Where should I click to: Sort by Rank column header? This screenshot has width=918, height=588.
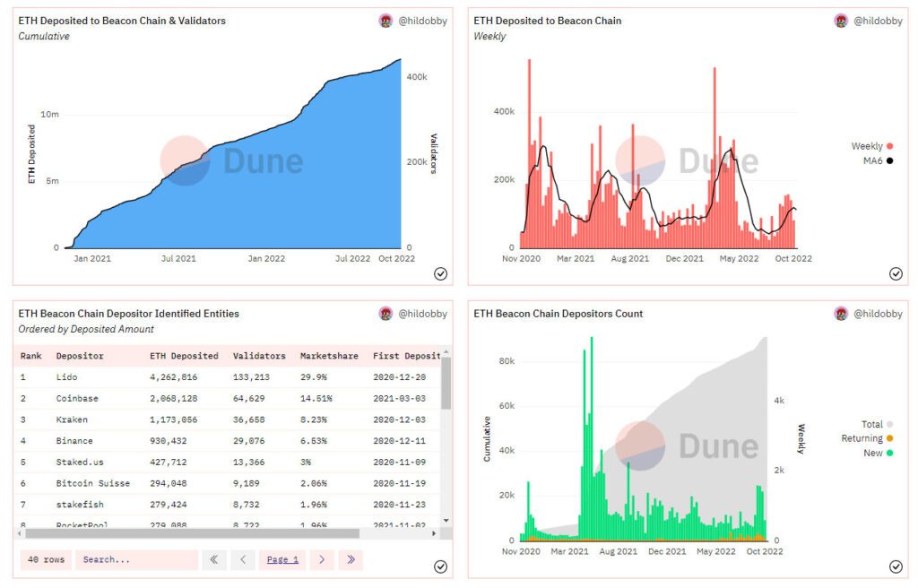click(x=31, y=356)
